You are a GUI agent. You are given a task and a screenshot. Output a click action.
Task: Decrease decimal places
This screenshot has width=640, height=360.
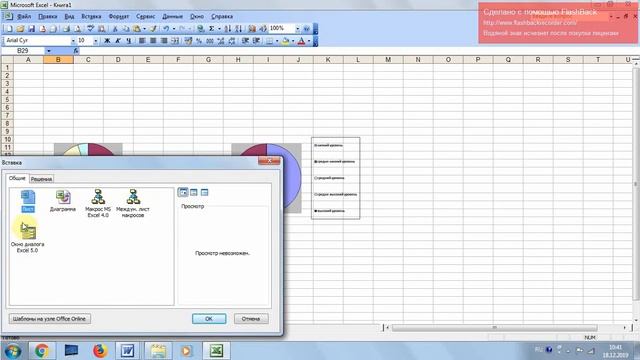(232, 41)
